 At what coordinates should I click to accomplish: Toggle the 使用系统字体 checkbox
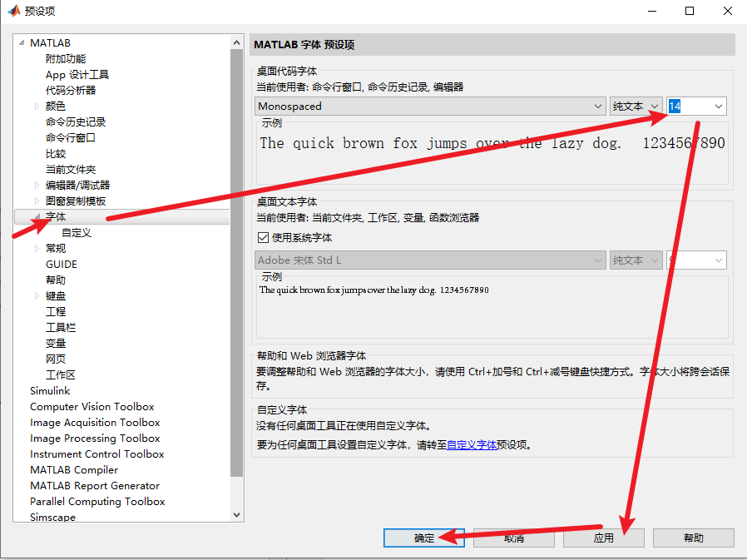[263, 237]
